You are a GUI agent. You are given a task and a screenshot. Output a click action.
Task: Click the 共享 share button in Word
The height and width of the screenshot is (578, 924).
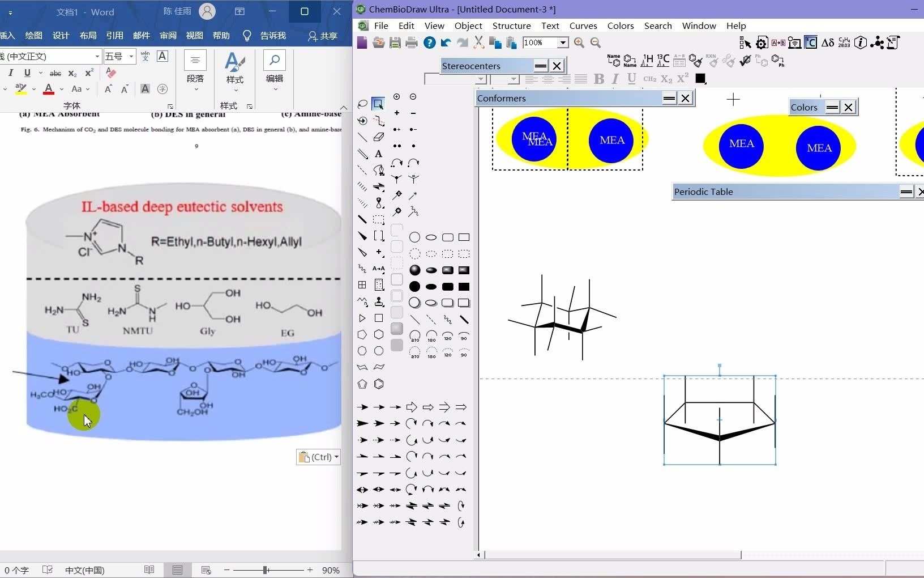point(322,35)
